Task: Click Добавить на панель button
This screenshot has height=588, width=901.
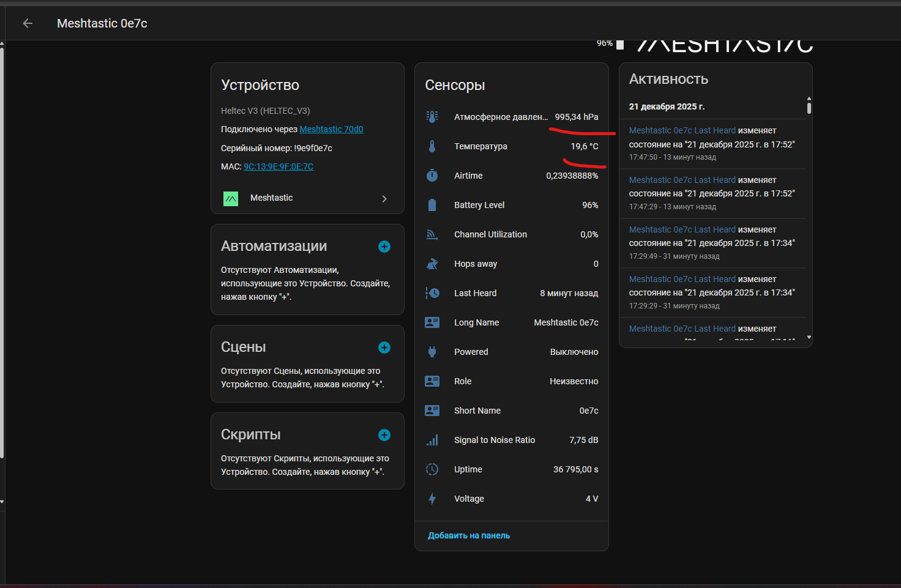Action: click(469, 535)
